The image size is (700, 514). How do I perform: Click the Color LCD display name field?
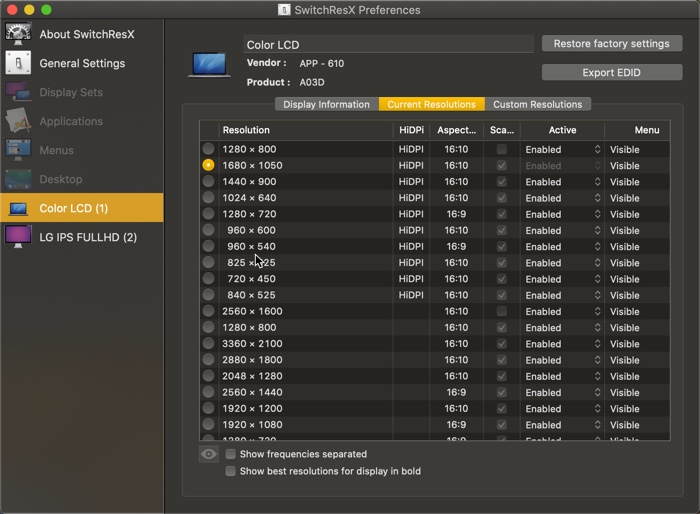[x=388, y=45]
